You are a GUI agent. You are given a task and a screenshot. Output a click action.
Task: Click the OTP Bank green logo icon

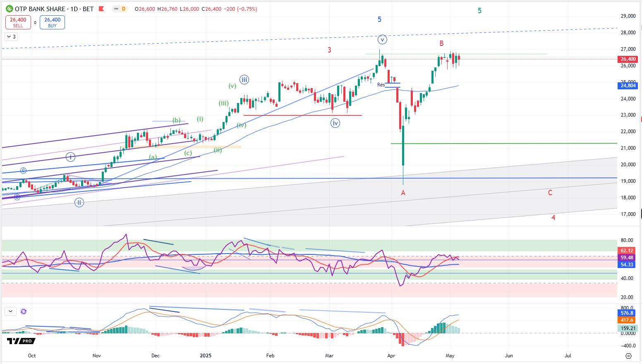pyautogui.click(x=9, y=9)
